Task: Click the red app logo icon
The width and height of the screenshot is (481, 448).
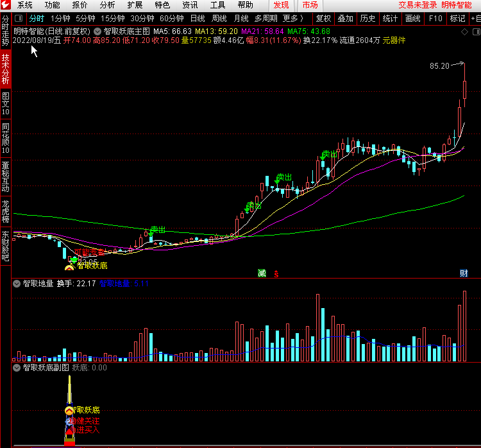Action: 6,5
